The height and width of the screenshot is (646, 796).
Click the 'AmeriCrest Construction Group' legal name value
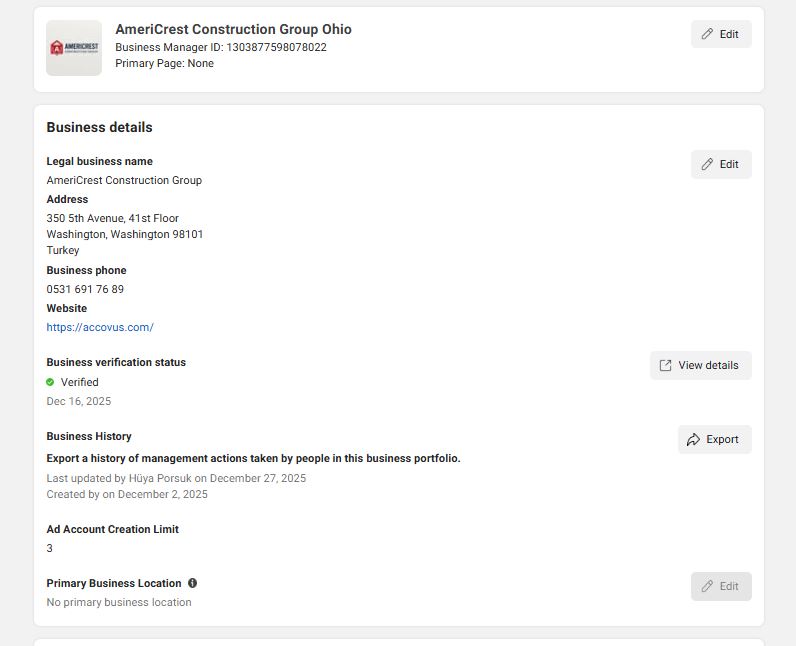[124, 180]
